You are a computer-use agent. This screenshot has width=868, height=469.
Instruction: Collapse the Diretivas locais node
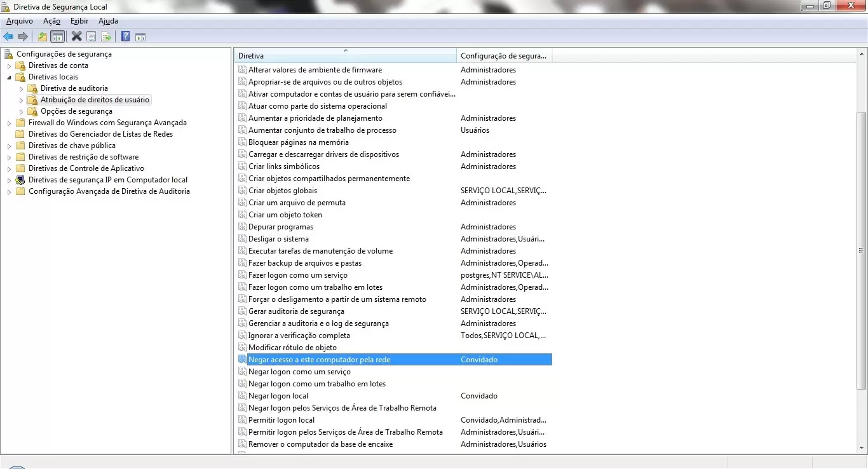coord(9,77)
